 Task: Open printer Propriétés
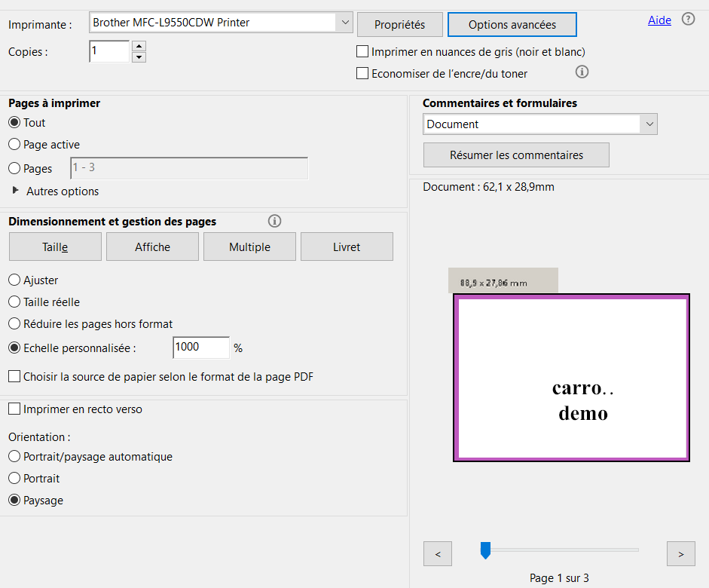[x=400, y=24]
